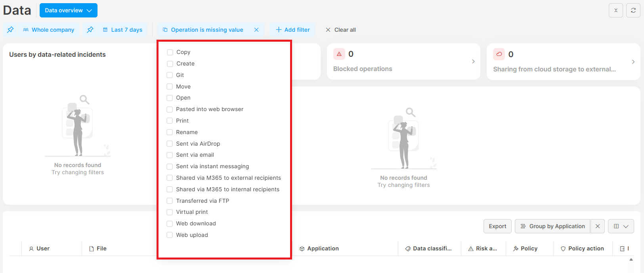Click the X icon next to refresh
644x273 pixels.
click(x=615, y=10)
